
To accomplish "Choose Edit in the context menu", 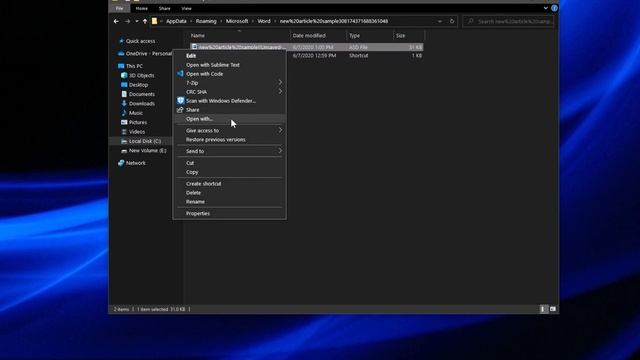I will tap(191, 56).
